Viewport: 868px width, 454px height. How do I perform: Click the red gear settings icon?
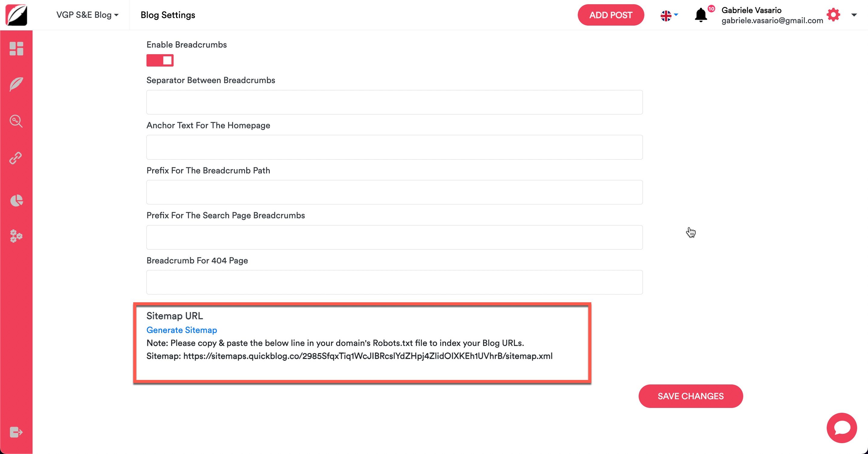point(833,15)
